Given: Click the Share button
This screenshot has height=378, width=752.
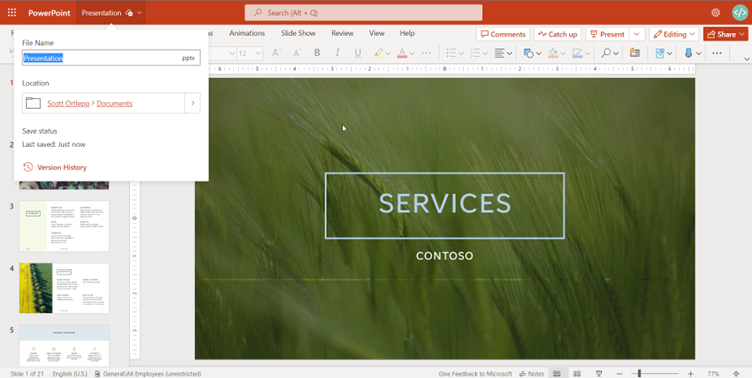Looking at the screenshot, I should coord(725,34).
